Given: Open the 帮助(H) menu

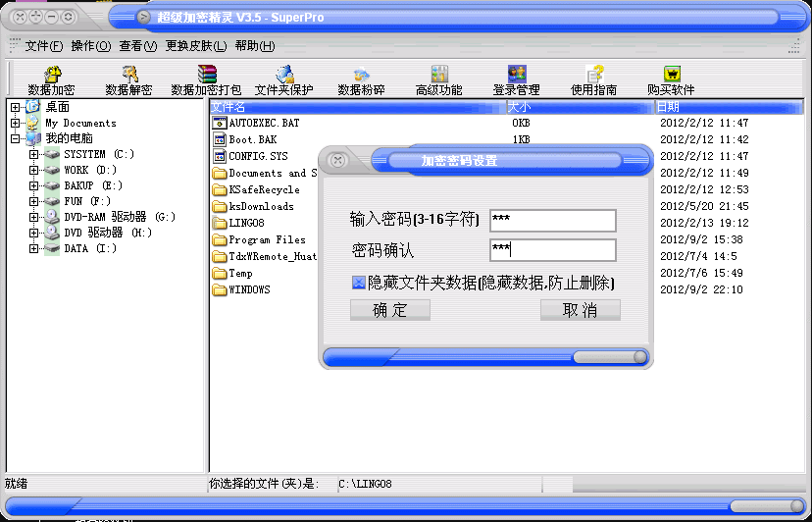Looking at the screenshot, I should pos(254,46).
